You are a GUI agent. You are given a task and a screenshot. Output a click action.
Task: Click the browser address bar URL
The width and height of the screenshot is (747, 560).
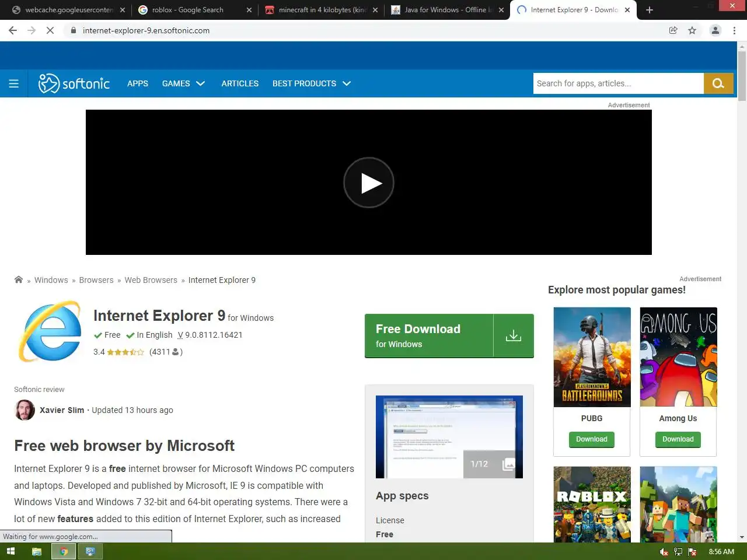pos(146,30)
